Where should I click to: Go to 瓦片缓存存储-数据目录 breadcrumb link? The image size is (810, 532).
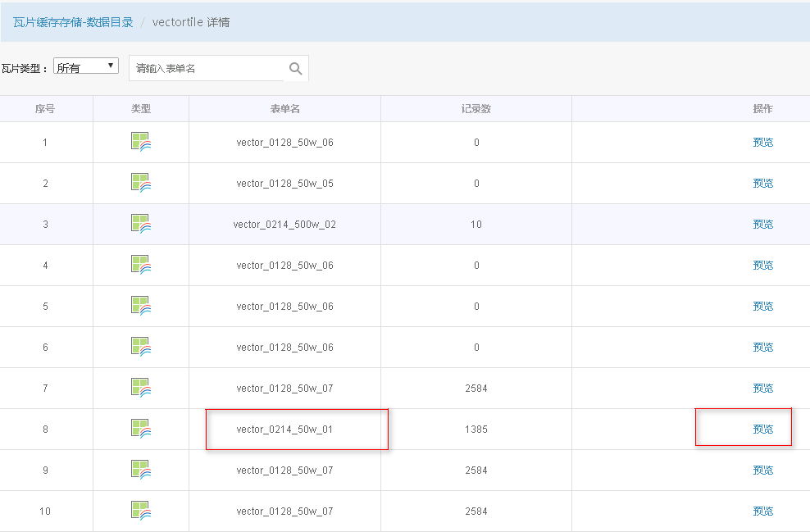coord(73,22)
